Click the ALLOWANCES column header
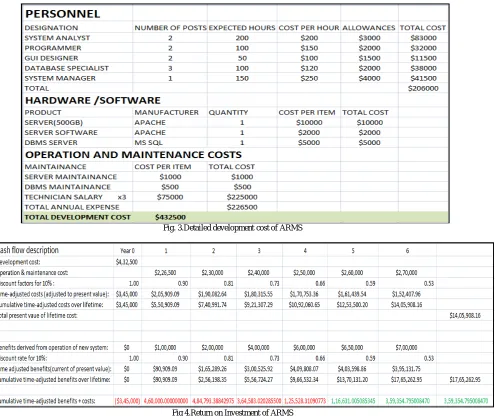Viewport: 495px width, 416px height. 369,28
